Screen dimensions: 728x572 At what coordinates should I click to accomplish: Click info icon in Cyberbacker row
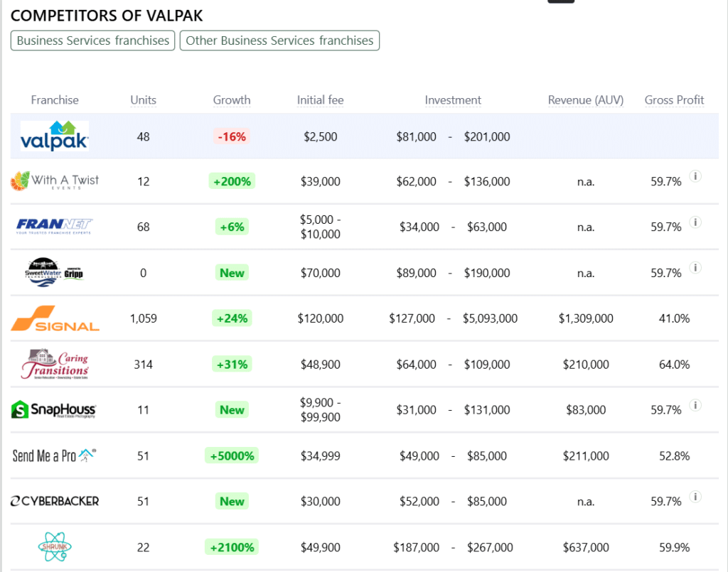pos(695,497)
